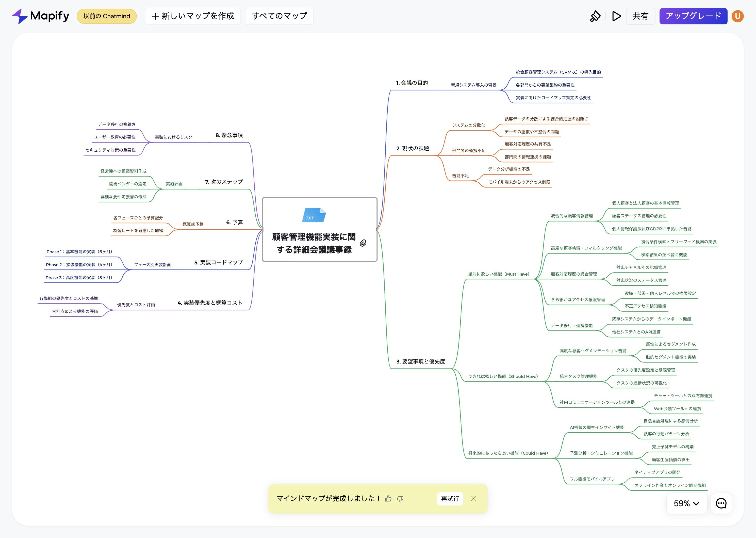
Task: Click the Mapify logo
Action: point(40,15)
